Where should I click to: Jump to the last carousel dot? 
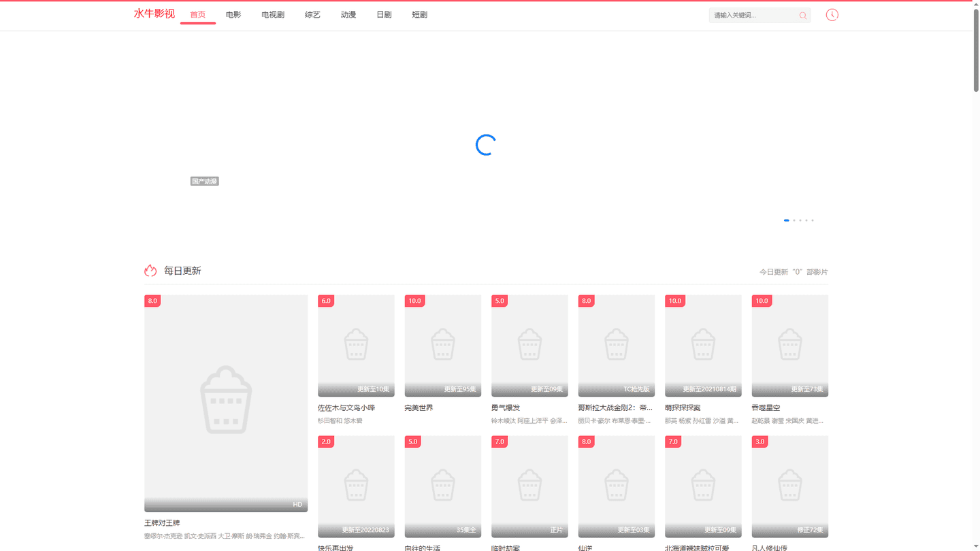pyautogui.click(x=813, y=220)
